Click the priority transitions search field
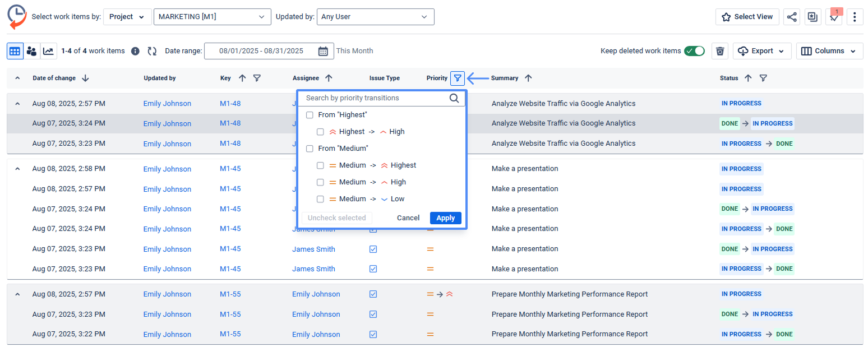Image resolution: width=868 pixels, height=347 pixels. (x=376, y=98)
